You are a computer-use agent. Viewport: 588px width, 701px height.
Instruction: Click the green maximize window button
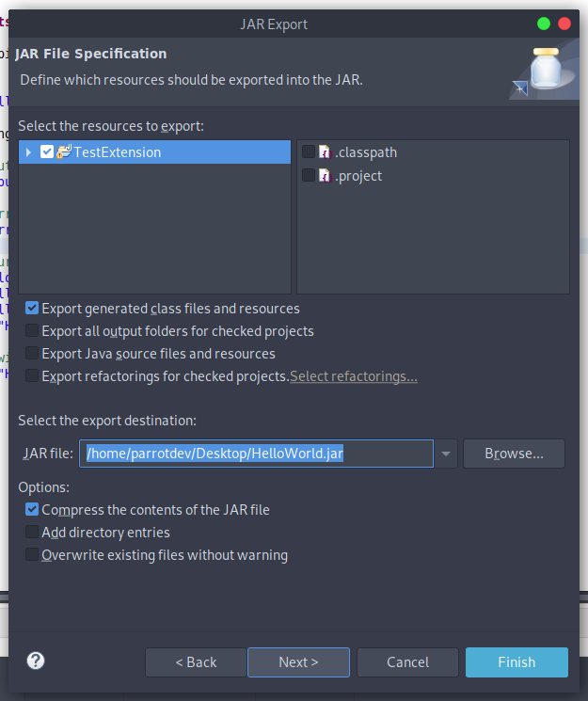tap(544, 24)
